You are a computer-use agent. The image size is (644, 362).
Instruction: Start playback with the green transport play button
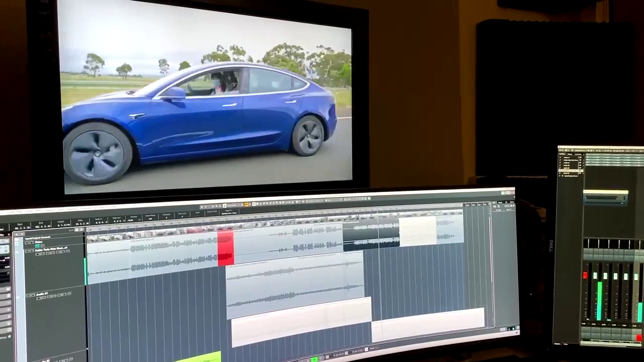[x=314, y=359]
